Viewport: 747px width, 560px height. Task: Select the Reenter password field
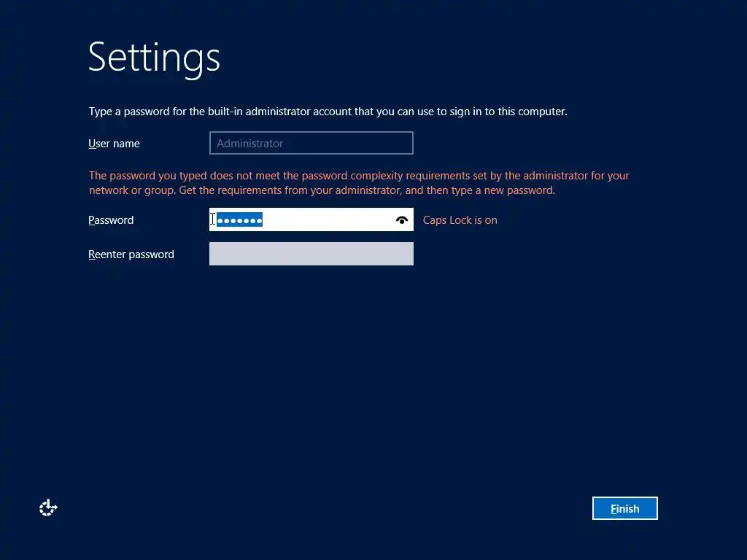tap(311, 254)
